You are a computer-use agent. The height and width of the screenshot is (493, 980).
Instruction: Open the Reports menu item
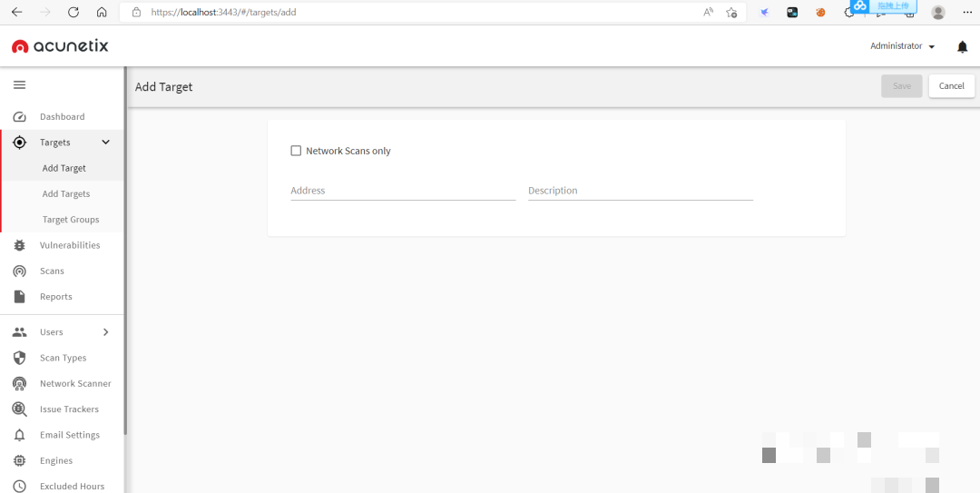(x=63, y=297)
